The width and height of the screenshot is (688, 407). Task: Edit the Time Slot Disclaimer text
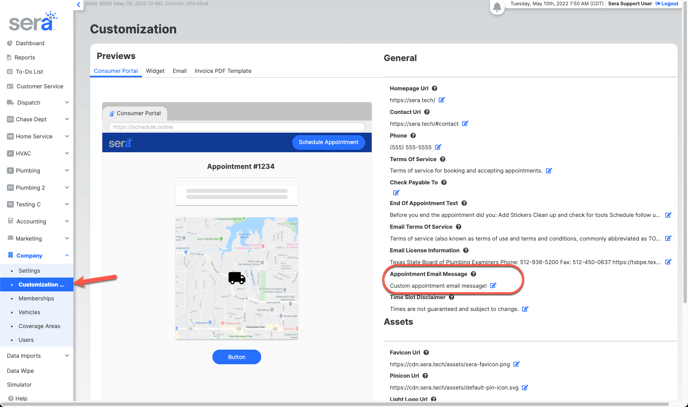(x=525, y=309)
